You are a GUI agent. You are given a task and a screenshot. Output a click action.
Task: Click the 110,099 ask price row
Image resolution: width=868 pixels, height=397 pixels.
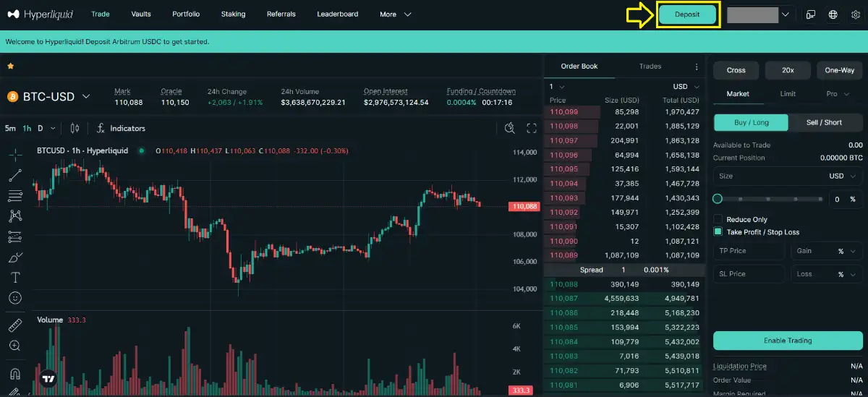(624, 112)
